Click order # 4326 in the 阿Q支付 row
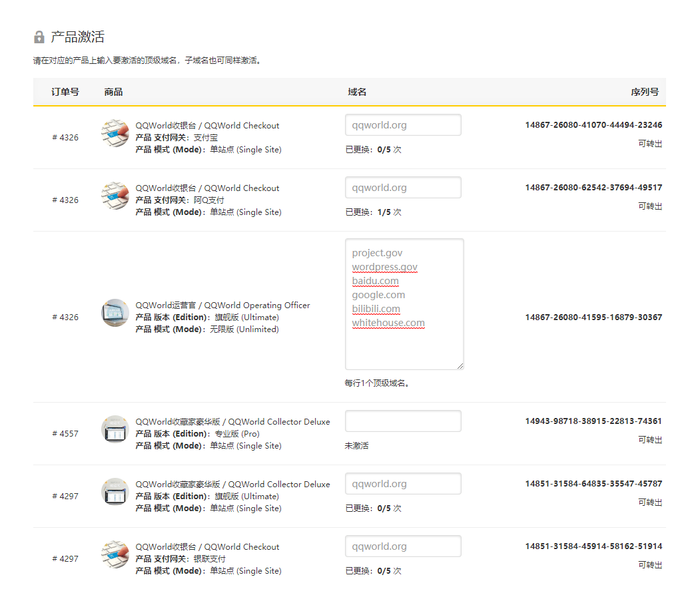700x603 pixels. coord(65,200)
